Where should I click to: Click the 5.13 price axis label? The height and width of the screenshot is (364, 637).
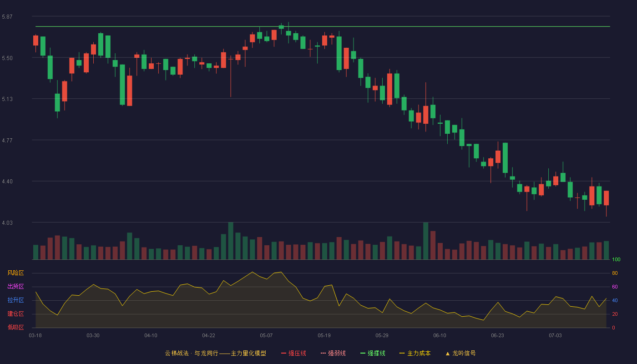(7, 99)
